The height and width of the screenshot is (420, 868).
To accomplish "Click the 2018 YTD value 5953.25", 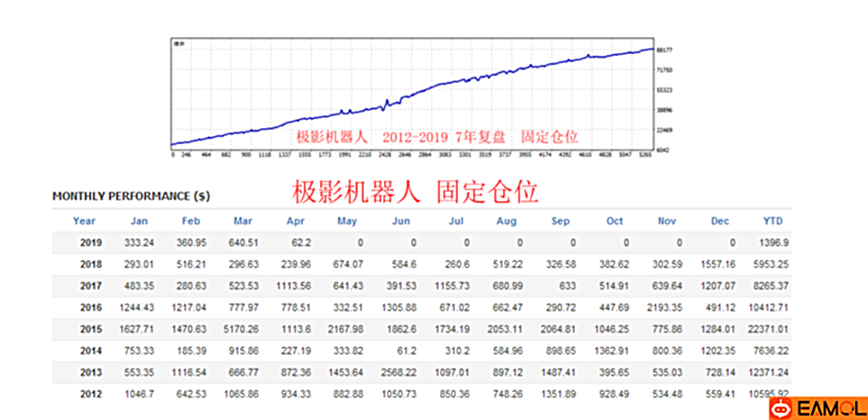I will (772, 264).
